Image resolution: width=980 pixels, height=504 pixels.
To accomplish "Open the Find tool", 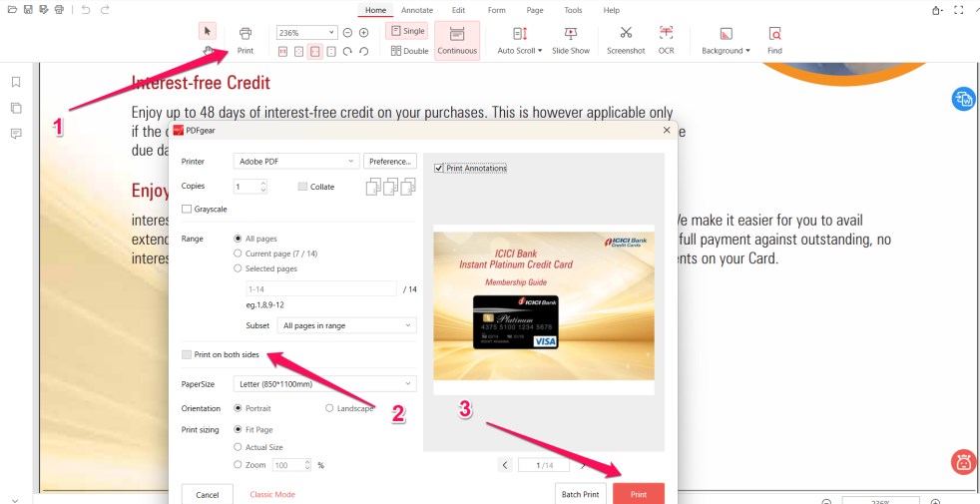I will pos(775,41).
